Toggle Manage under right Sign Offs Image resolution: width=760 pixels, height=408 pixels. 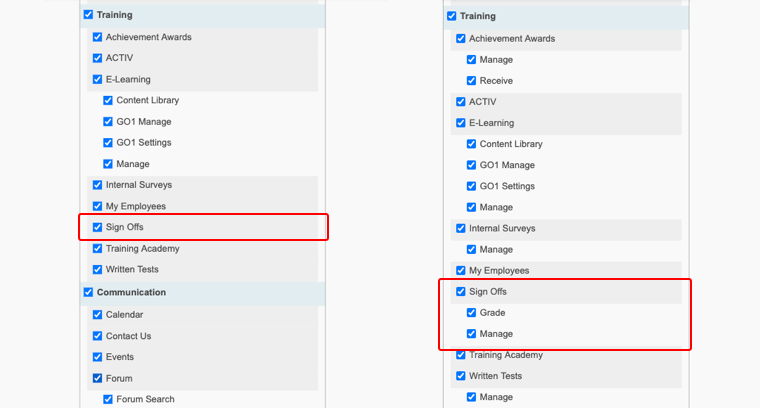pyautogui.click(x=471, y=334)
